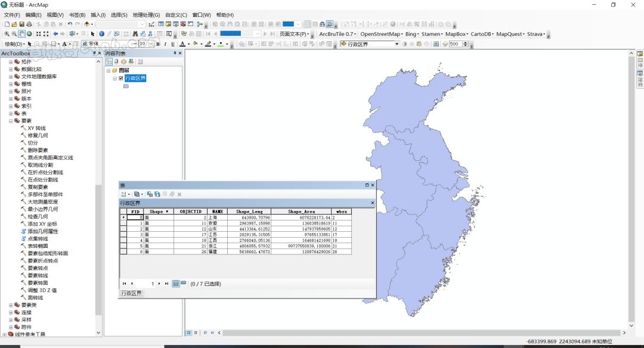Image resolution: width=644 pixels, height=348 pixels.
Task: Open the 要素转点 tool
Action: click(x=38, y=268)
